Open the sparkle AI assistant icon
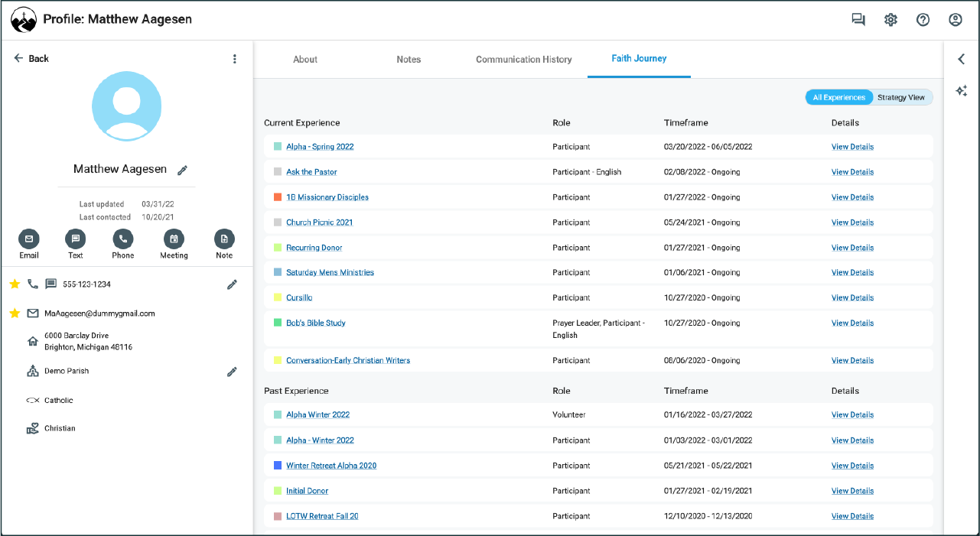980x536 pixels. click(x=962, y=91)
